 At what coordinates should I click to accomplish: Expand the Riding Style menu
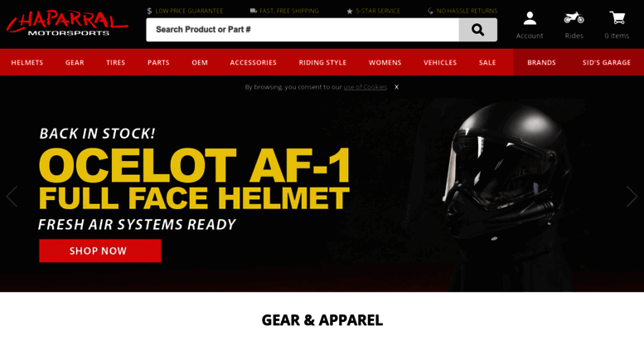click(x=322, y=62)
